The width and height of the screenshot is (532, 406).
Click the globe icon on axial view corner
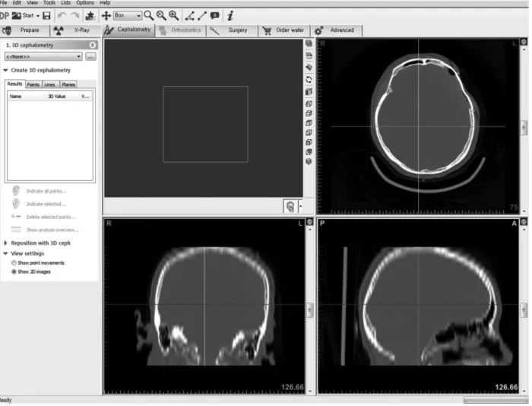click(524, 42)
